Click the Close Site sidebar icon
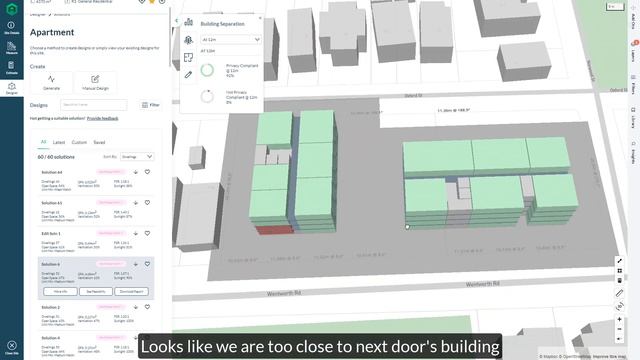 click(x=12, y=348)
